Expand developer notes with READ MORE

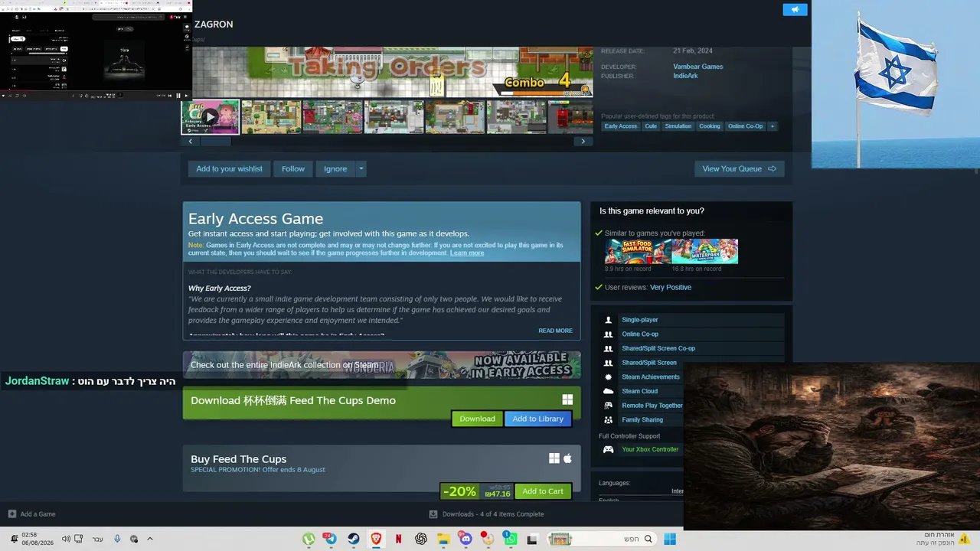[x=555, y=331]
